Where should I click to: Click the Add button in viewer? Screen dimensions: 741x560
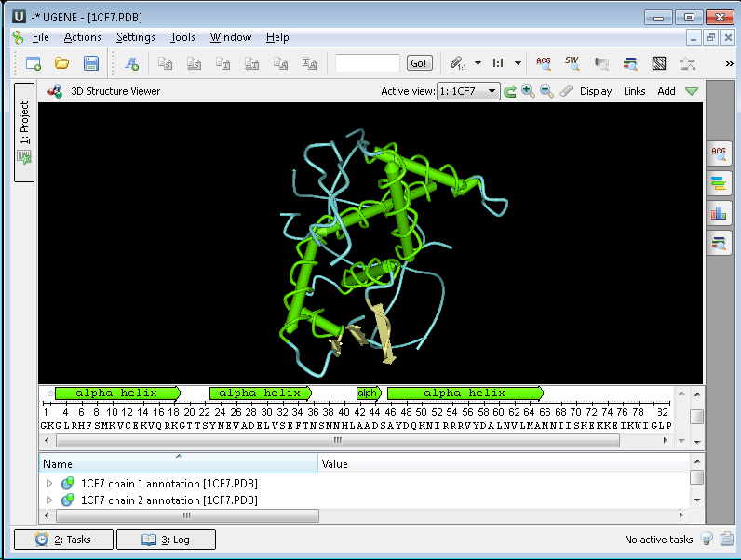(x=667, y=91)
